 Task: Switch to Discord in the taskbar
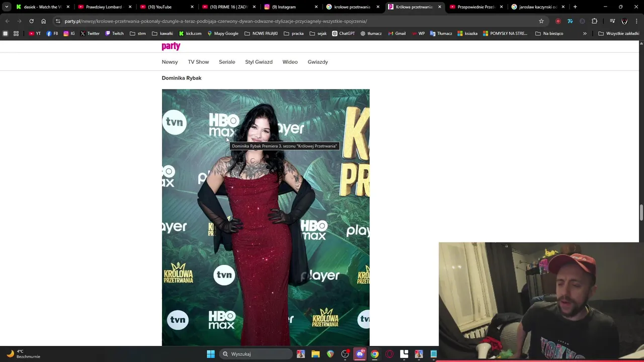pos(360,354)
